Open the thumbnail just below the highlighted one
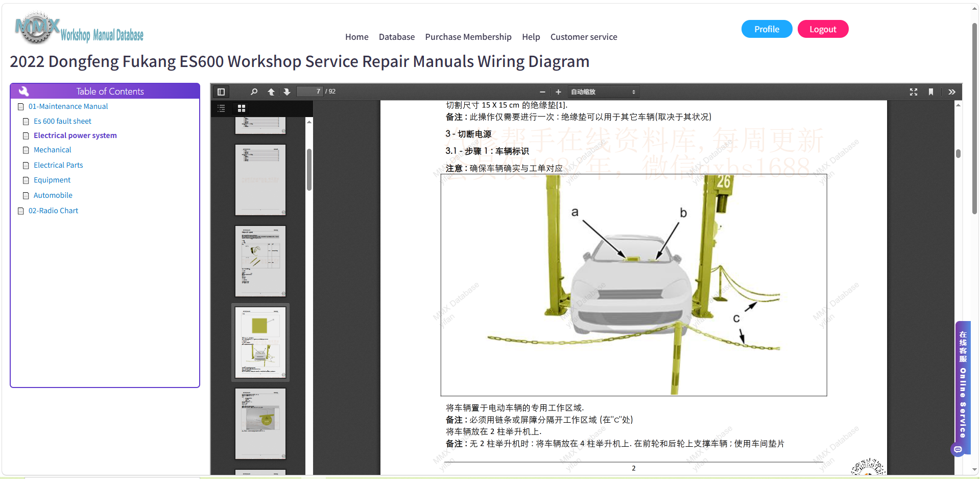The image size is (980, 479). (260, 424)
